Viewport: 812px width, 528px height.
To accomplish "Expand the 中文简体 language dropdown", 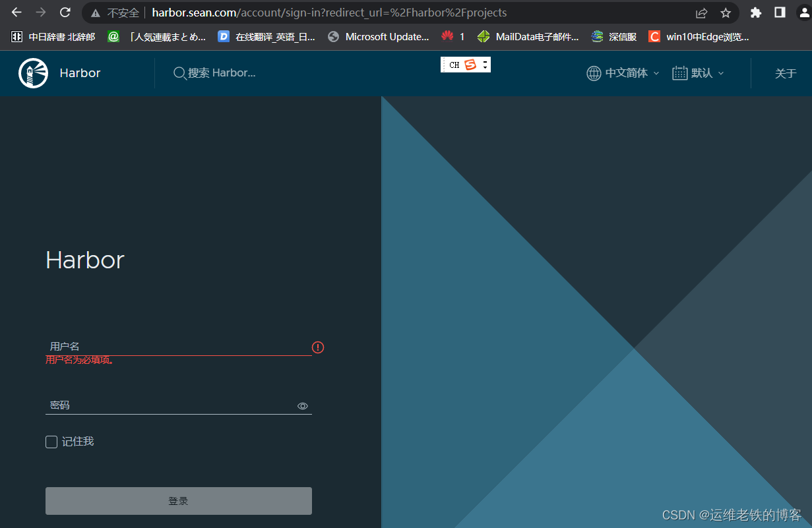I will tap(632, 73).
